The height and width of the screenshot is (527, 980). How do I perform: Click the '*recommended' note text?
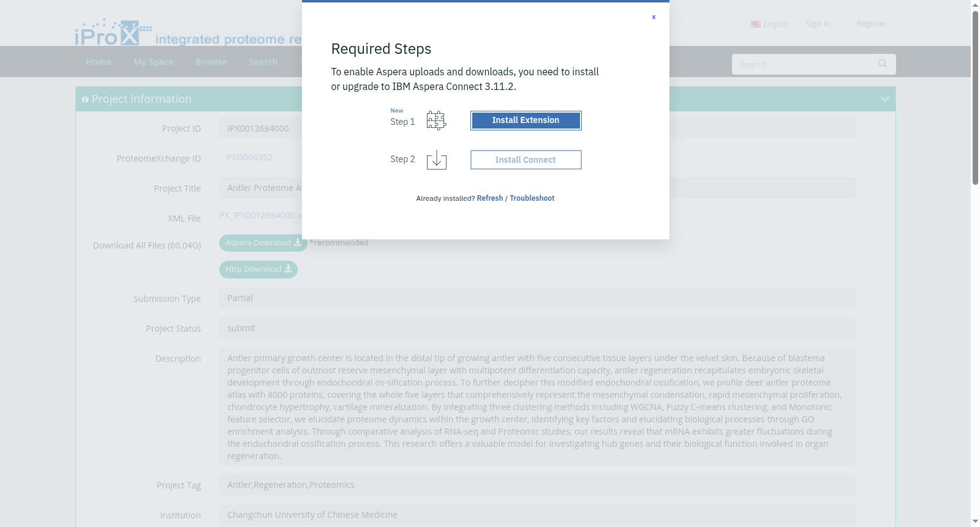(339, 243)
